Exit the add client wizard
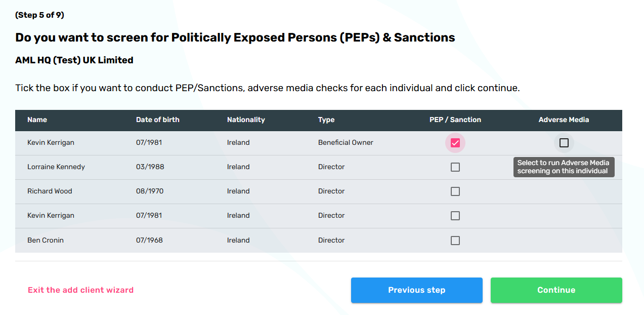This screenshot has height=315, width=644. pos(80,290)
